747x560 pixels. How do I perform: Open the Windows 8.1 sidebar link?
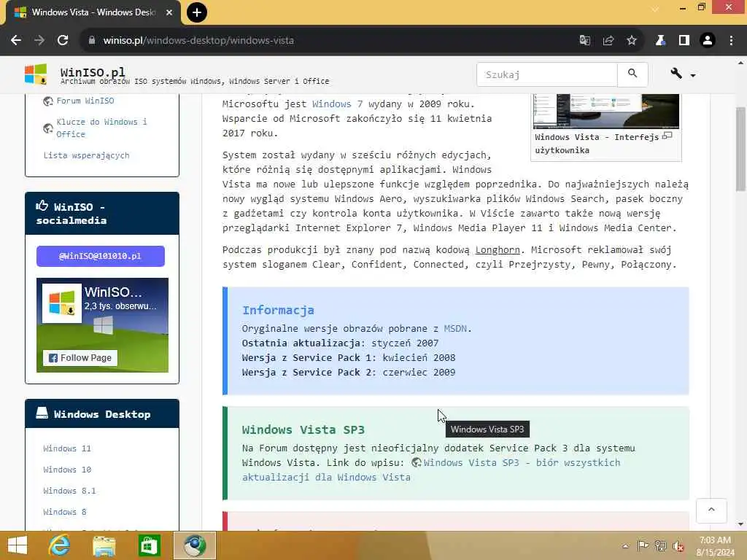69,491
